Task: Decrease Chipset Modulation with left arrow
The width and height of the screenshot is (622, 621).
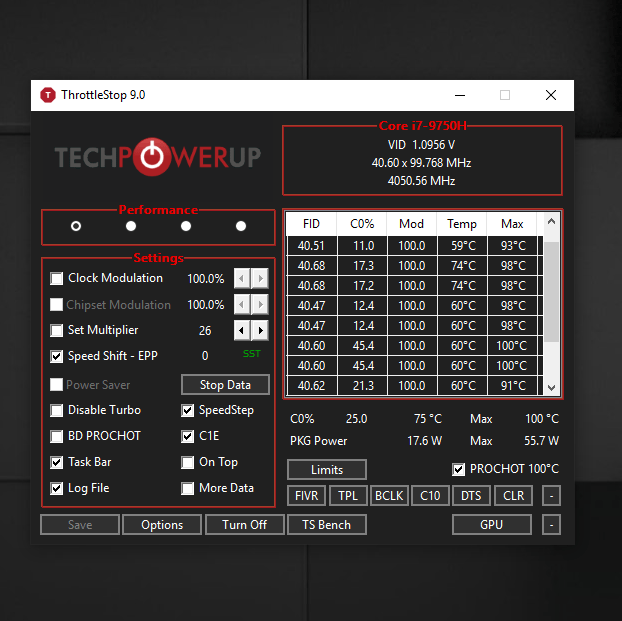Action: pos(242,304)
